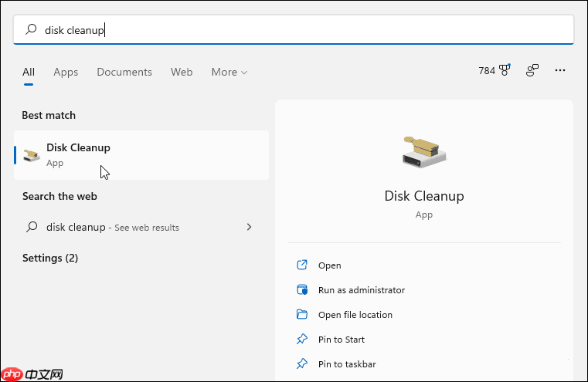Select the Web filter tab
The width and height of the screenshot is (588, 382).
pyautogui.click(x=182, y=72)
